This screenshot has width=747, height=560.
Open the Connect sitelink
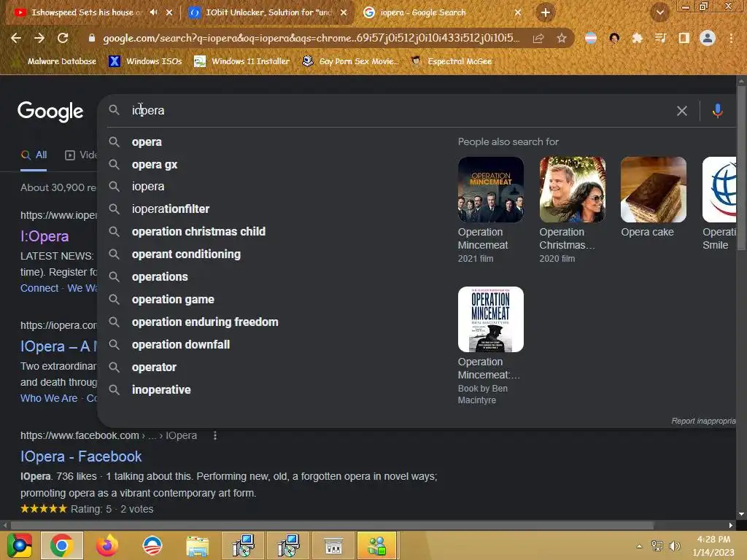39,288
